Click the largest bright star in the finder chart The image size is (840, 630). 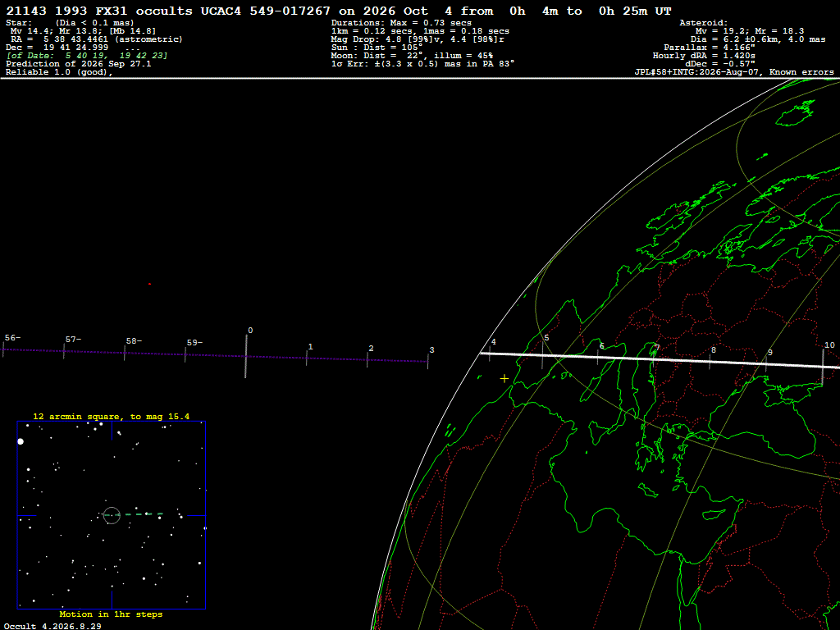click(x=21, y=441)
